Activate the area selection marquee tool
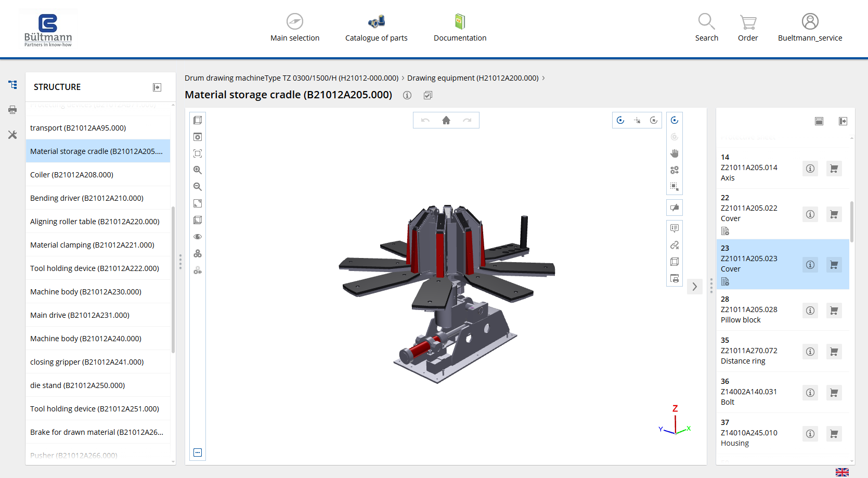 tap(675, 187)
